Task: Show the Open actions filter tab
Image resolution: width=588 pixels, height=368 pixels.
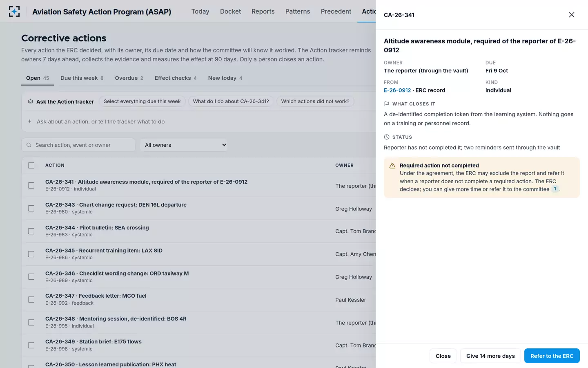Action: tap(38, 78)
